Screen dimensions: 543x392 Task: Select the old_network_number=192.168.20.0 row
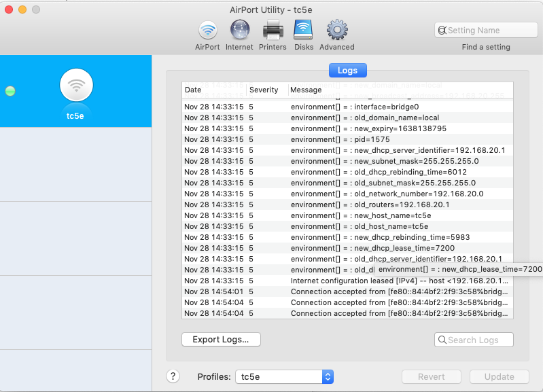[347, 194]
